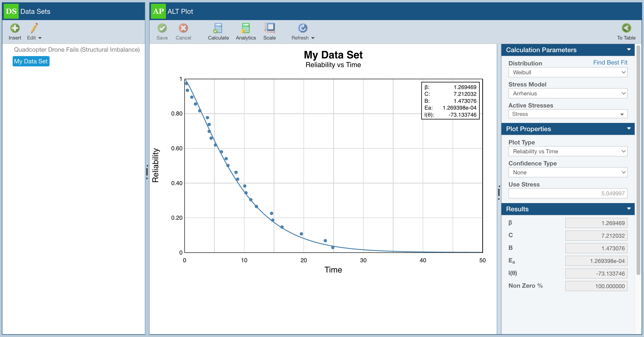Collapse the Plot Properties section
Screen dimensions: 644x337
click(629, 129)
